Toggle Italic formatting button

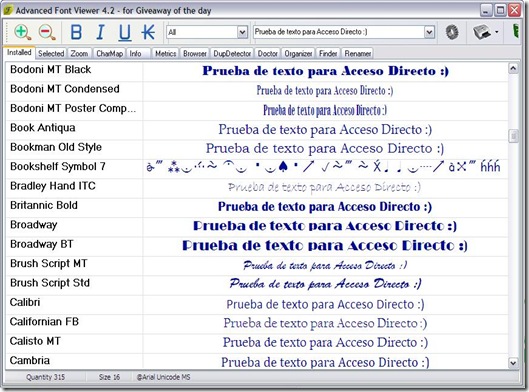[100, 32]
